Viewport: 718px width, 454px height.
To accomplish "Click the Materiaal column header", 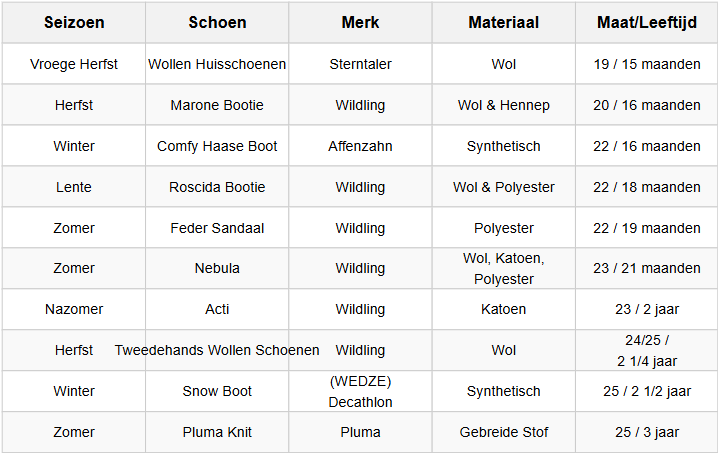I will (504, 23).
